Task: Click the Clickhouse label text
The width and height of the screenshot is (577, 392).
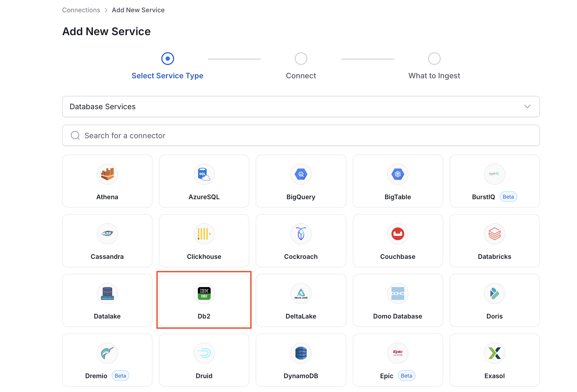Action: click(x=204, y=256)
